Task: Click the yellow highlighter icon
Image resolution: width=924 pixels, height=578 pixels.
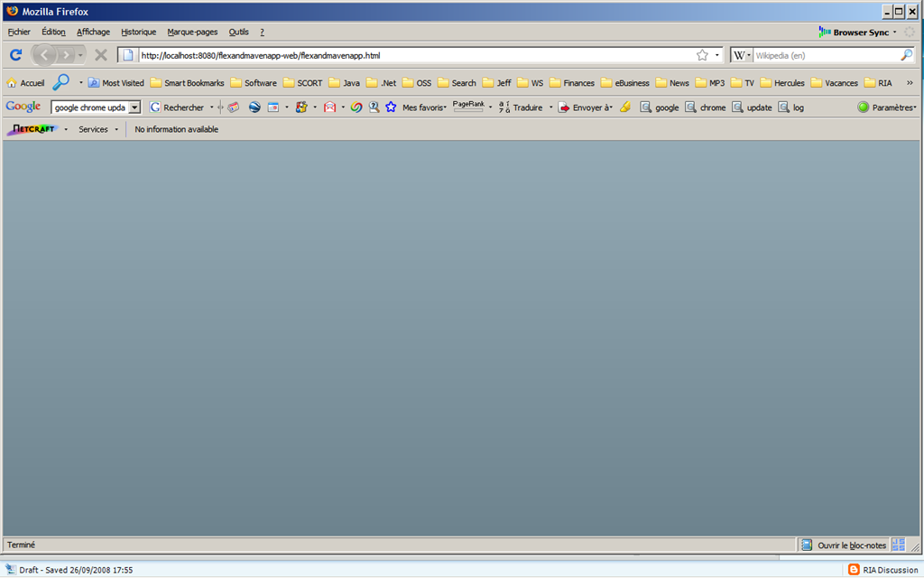Action: click(x=625, y=107)
